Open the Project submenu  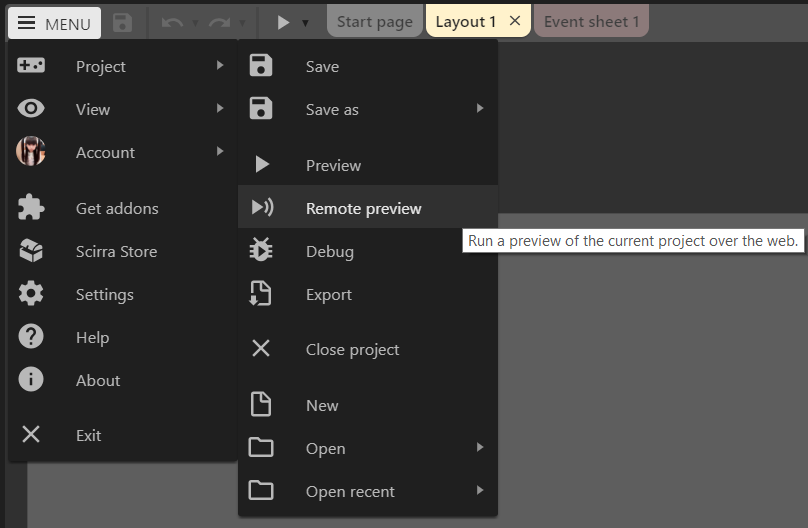point(123,66)
